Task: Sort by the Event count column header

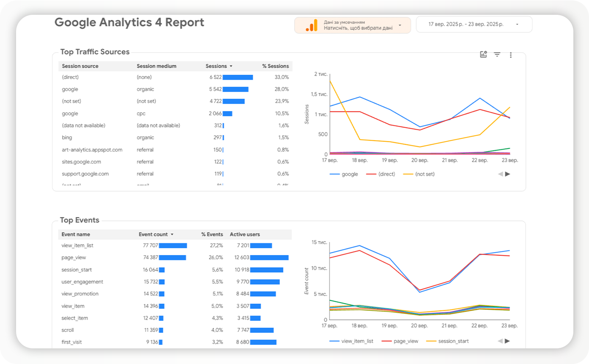Action: pyautogui.click(x=153, y=234)
